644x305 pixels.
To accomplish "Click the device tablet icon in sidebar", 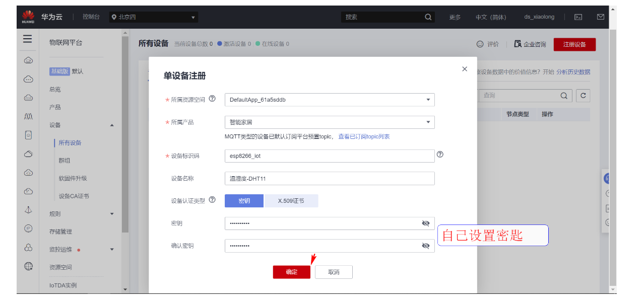I will [28, 135].
